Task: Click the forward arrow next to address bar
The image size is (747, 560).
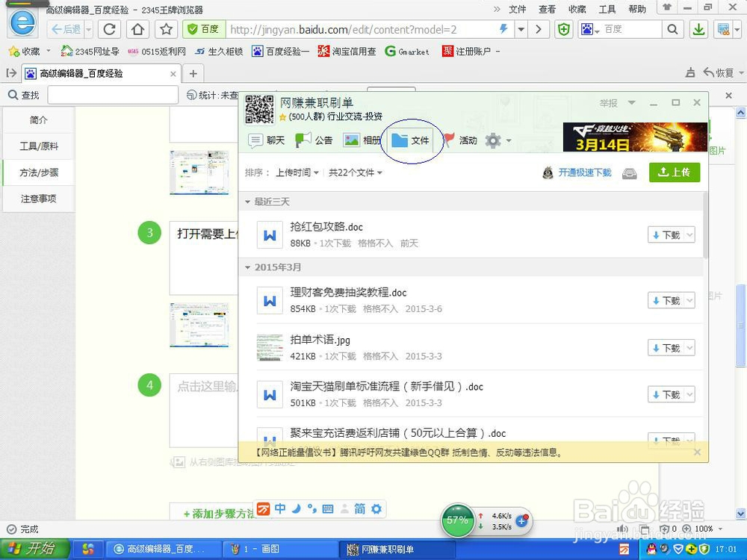Action: pos(539,30)
